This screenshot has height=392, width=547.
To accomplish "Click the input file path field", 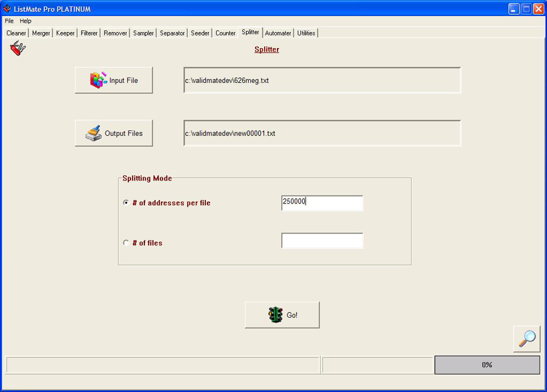I will click(x=322, y=80).
